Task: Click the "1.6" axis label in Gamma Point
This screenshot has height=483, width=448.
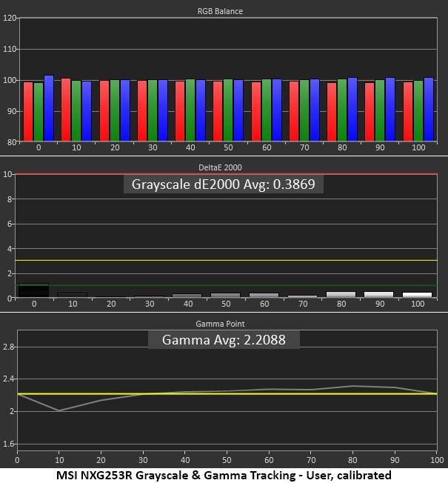Action: [8, 444]
